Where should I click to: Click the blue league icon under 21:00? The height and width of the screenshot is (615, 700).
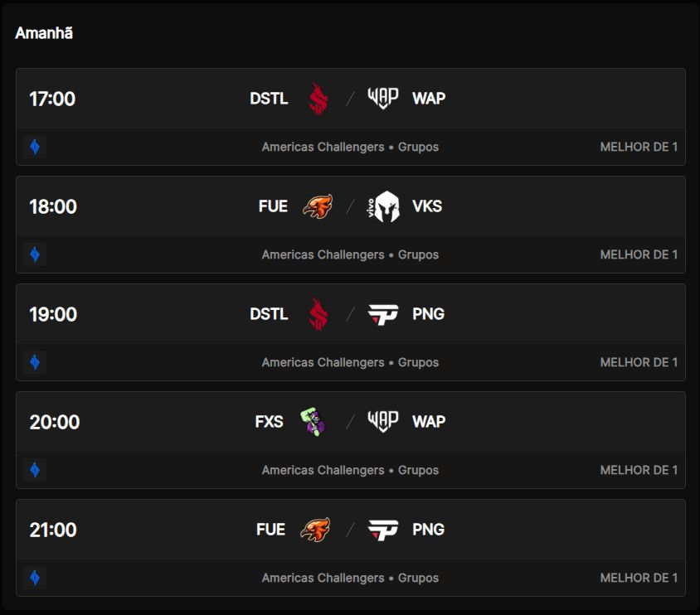tap(35, 578)
